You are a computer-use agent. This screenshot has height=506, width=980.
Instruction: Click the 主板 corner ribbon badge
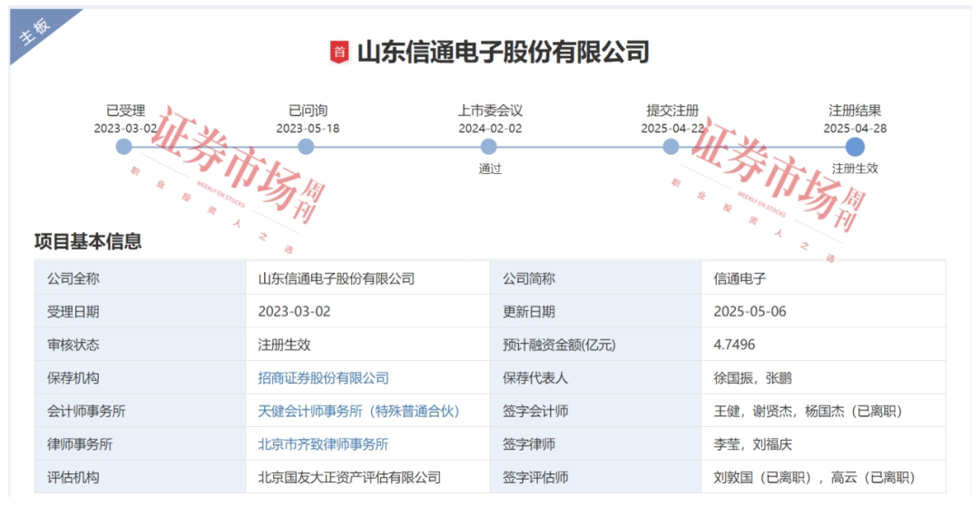click(x=35, y=31)
